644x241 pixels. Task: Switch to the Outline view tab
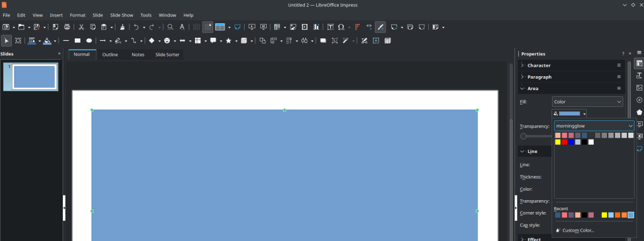pos(110,55)
